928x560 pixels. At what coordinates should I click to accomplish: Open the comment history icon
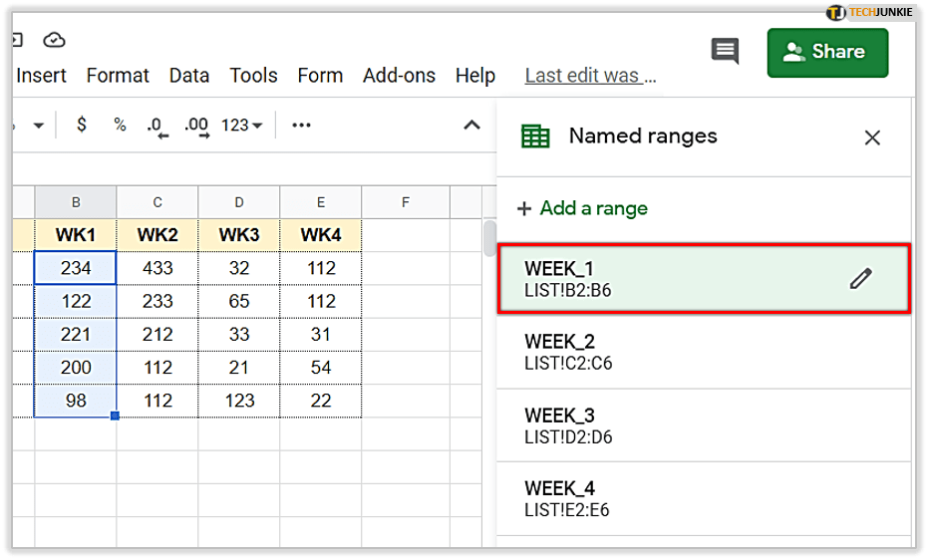tap(725, 52)
